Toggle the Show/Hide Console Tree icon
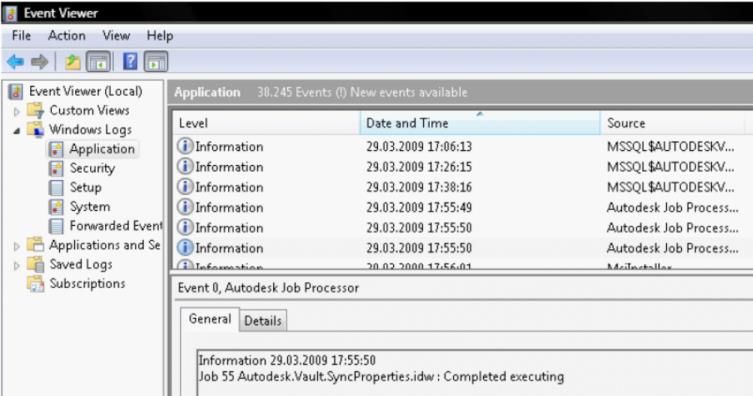753x396 pixels. tap(98, 62)
